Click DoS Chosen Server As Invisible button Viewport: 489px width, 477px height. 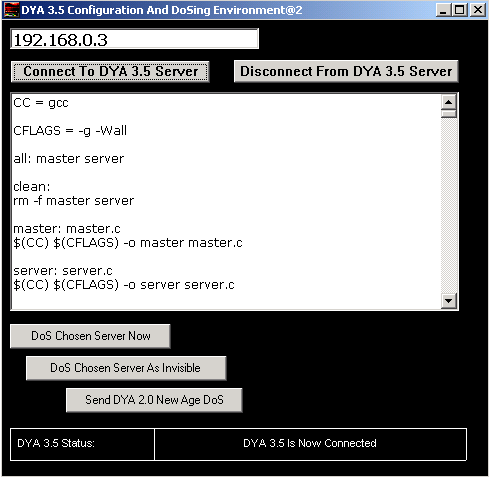click(x=126, y=368)
